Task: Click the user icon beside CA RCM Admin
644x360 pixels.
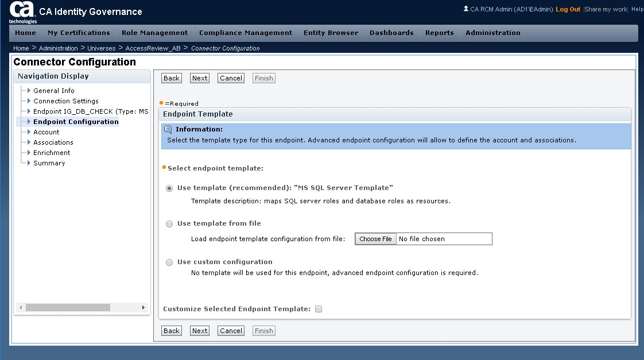Action: point(465,9)
